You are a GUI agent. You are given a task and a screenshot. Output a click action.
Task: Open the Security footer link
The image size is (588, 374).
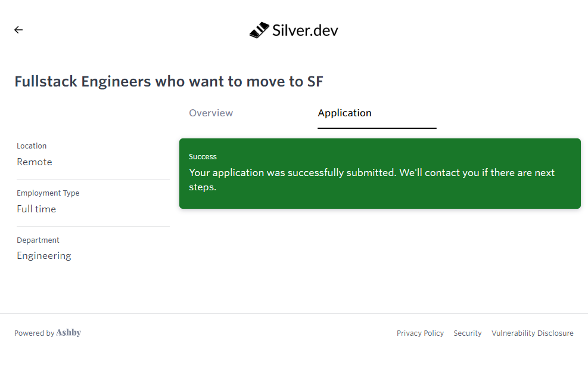click(x=468, y=333)
